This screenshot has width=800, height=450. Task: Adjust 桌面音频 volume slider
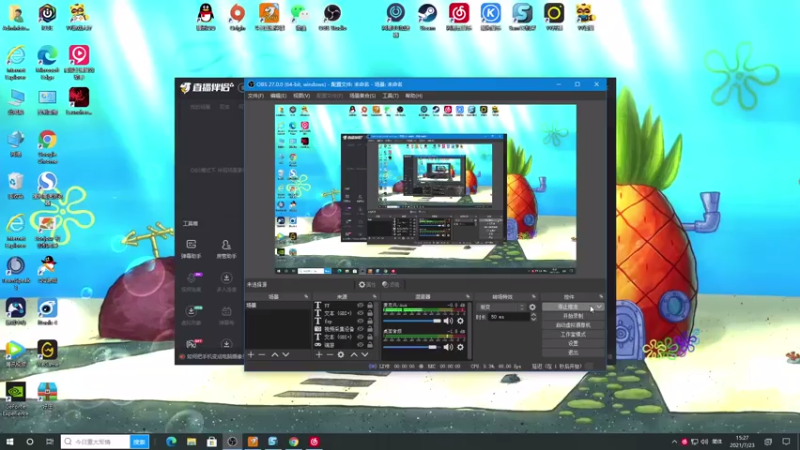coord(412,347)
